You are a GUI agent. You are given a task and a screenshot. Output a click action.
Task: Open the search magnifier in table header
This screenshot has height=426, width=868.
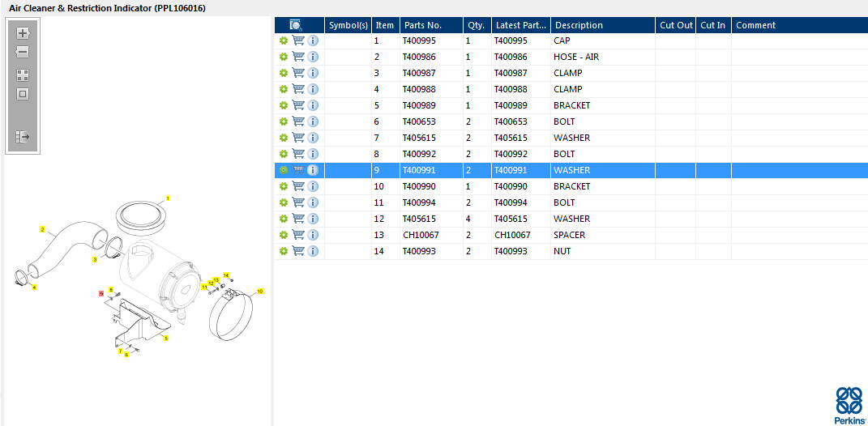296,25
